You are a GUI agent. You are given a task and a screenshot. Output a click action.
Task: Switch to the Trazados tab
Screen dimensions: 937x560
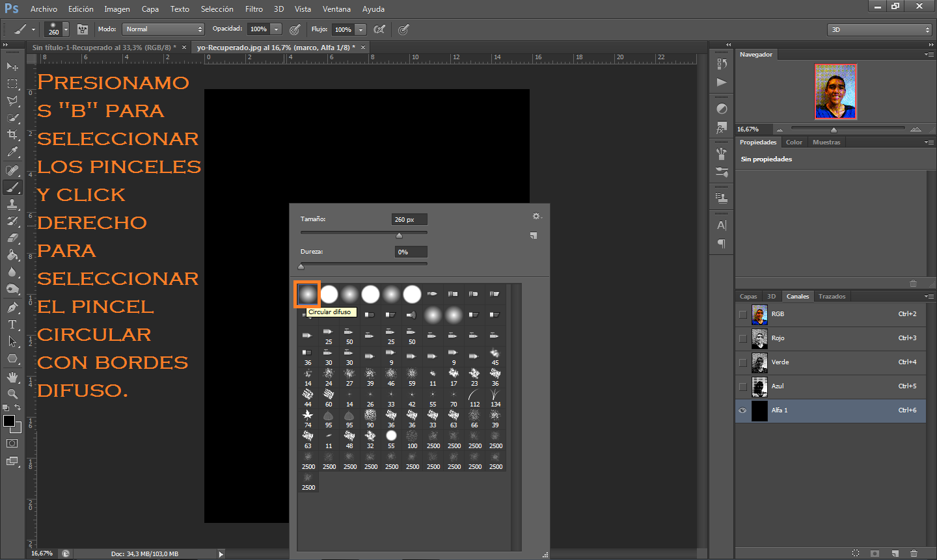(832, 296)
